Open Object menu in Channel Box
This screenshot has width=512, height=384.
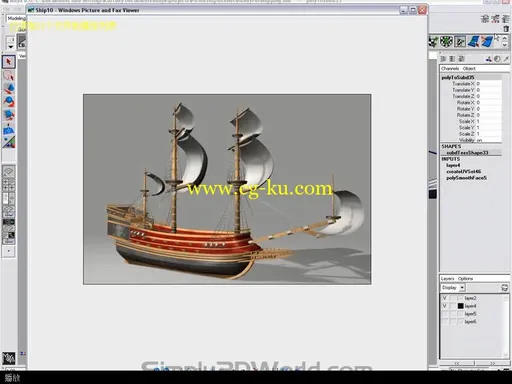pos(469,68)
